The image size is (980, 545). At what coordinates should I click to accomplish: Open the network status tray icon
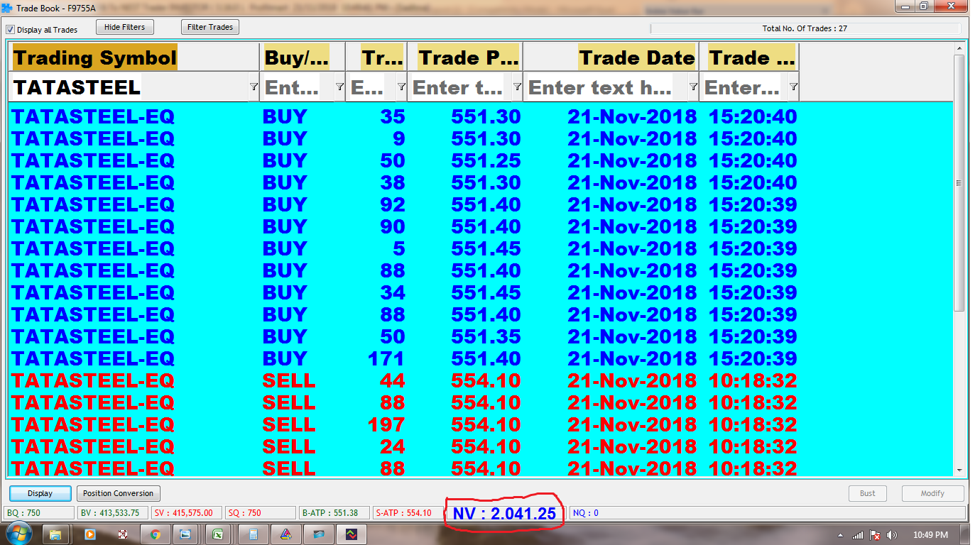[859, 534]
